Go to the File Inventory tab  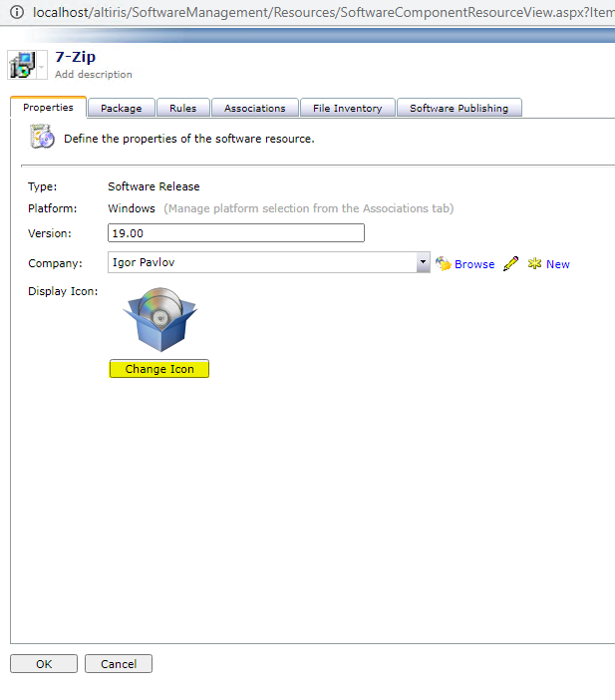348,108
